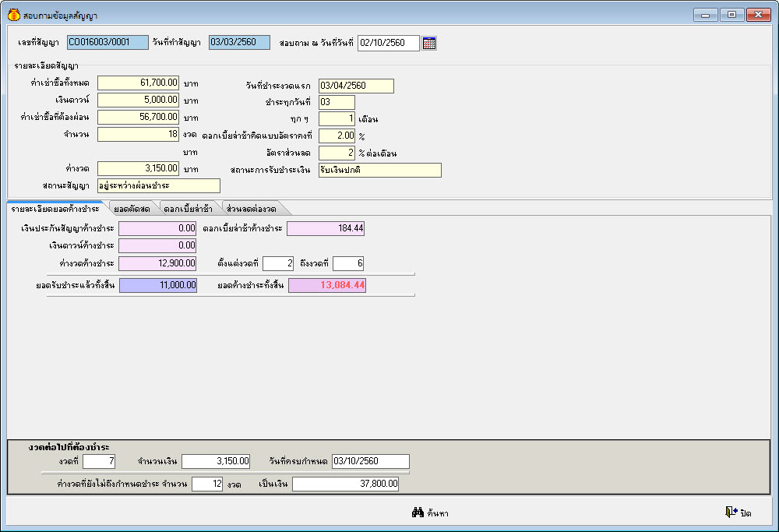Click the วันที่ชำระงวดแรก label
Screen dimensions: 779x532
tap(278, 86)
